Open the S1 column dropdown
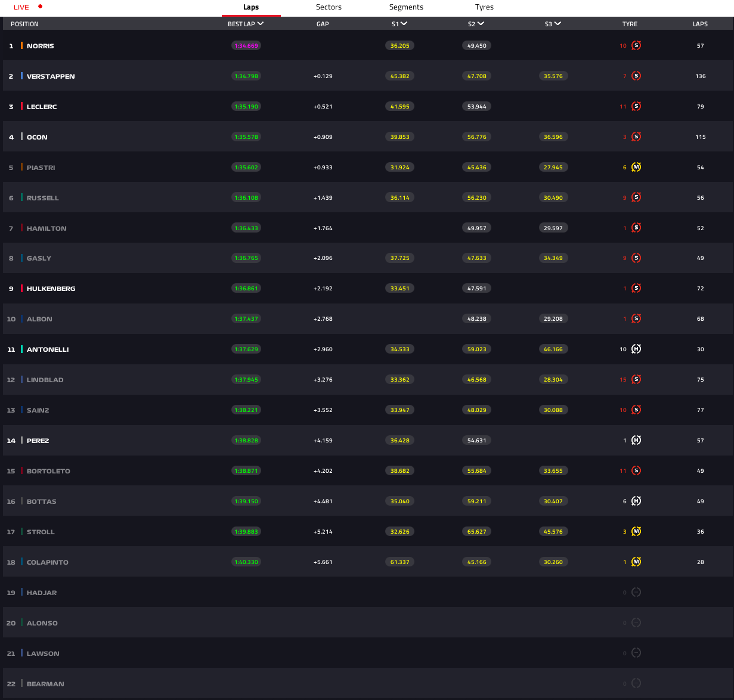 click(x=404, y=24)
